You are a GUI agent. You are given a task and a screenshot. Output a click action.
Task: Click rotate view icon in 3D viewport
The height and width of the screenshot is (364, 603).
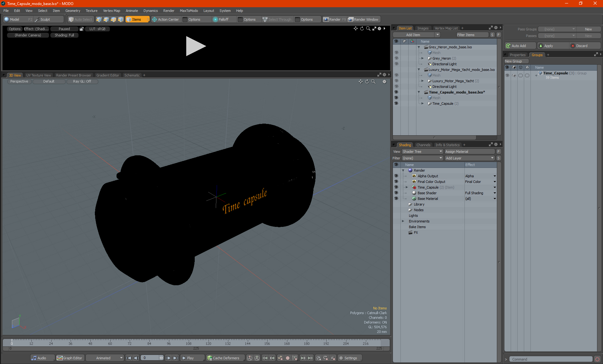(367, 82)
